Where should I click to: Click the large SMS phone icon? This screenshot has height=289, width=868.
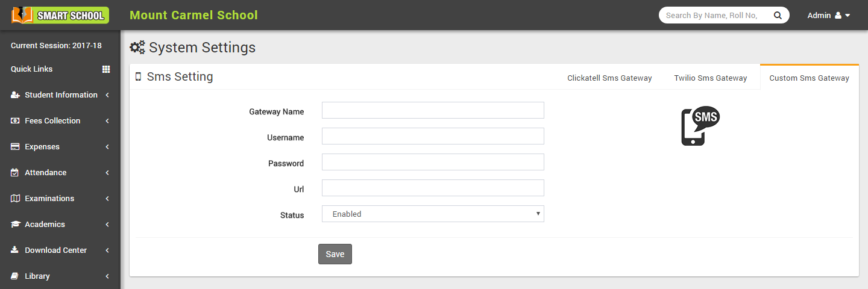click(x=700, y=126)
